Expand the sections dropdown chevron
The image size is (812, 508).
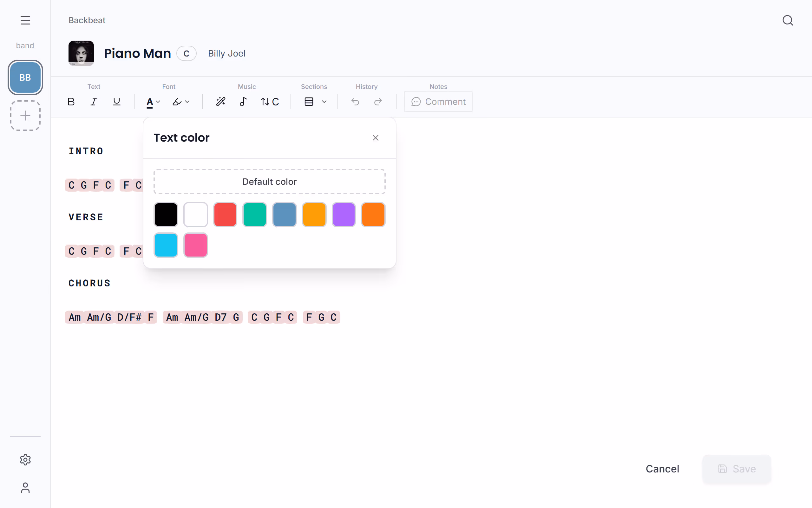tap(324, 102)
